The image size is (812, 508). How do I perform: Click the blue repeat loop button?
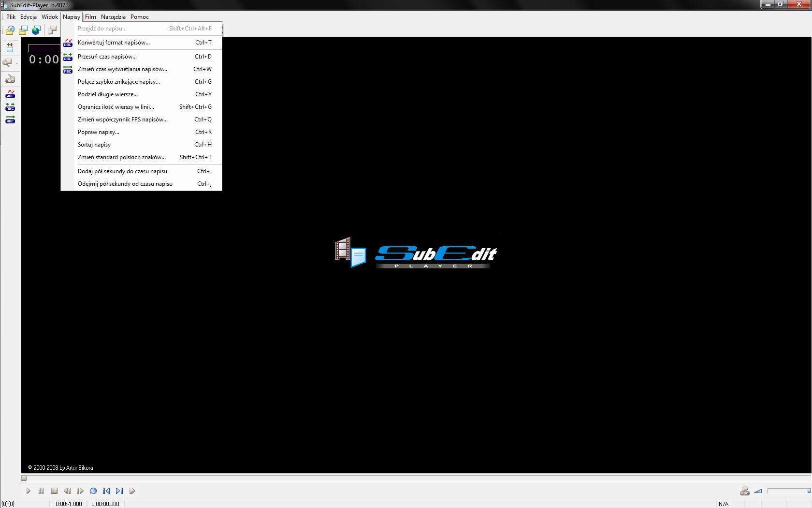(93, 491)
